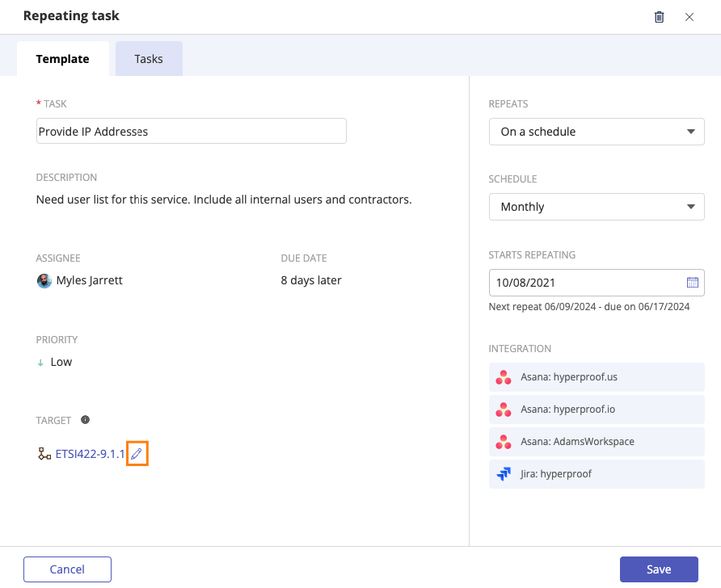Image resolution: width=721 pixels, height=588 pixels.
Task: Click the Asana icon for AdamsWorkspace
Action: (x=503, y=442)
